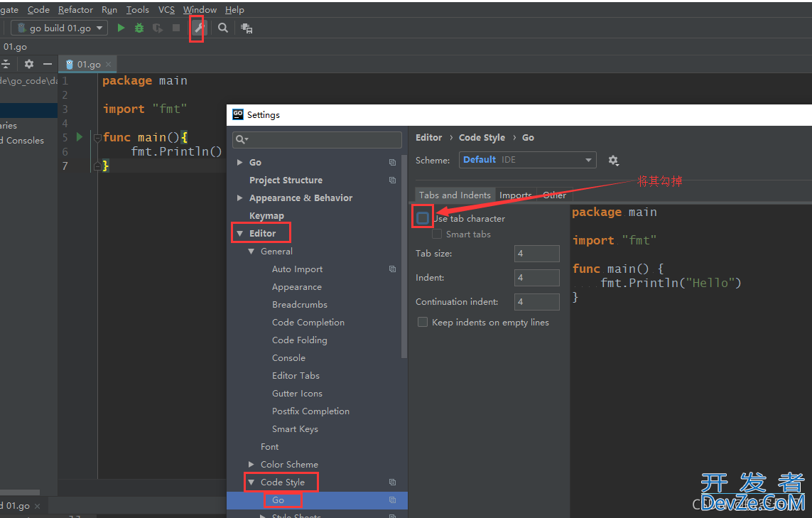The height and width of the screenshot is (518, 812).
Task: Open Auto Import settings
Action: click(297, 269)
